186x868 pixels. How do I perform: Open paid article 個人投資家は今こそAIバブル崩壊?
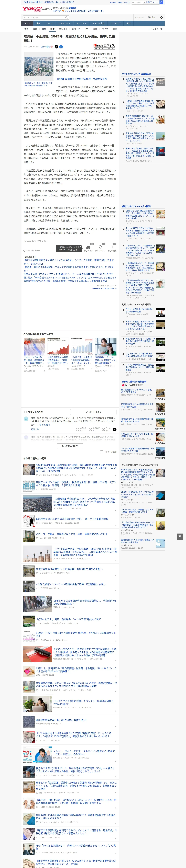pyautogui.click(x=143, y=393)
